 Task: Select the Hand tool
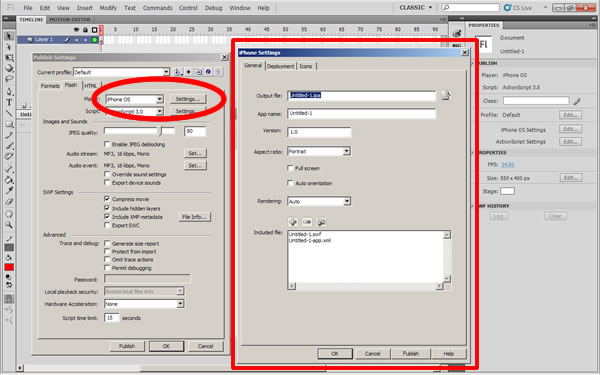tap(9, 214)
